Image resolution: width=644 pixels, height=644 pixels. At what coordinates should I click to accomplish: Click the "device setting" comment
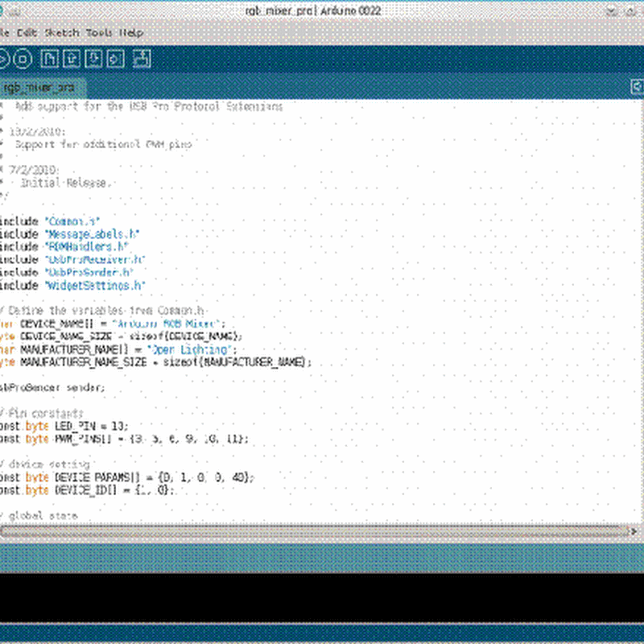[x=45, y=464]
